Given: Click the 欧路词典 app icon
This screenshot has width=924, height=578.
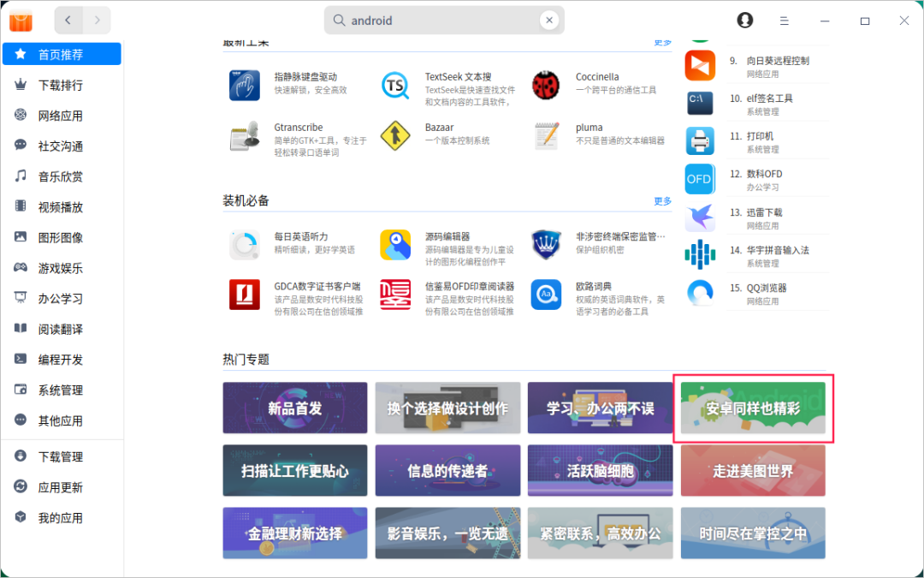Looking at the screenshot, I should [x=546, y=295].
